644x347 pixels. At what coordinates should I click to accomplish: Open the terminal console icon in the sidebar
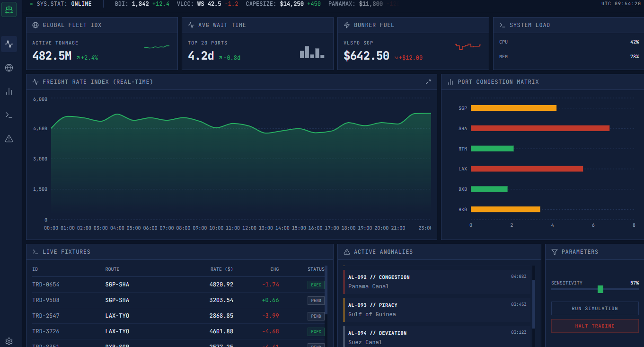[9, 115]
